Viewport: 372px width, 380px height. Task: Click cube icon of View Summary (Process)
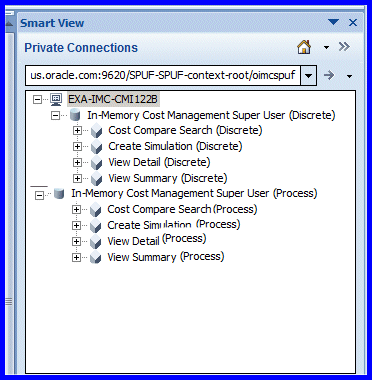click(96, 258)
